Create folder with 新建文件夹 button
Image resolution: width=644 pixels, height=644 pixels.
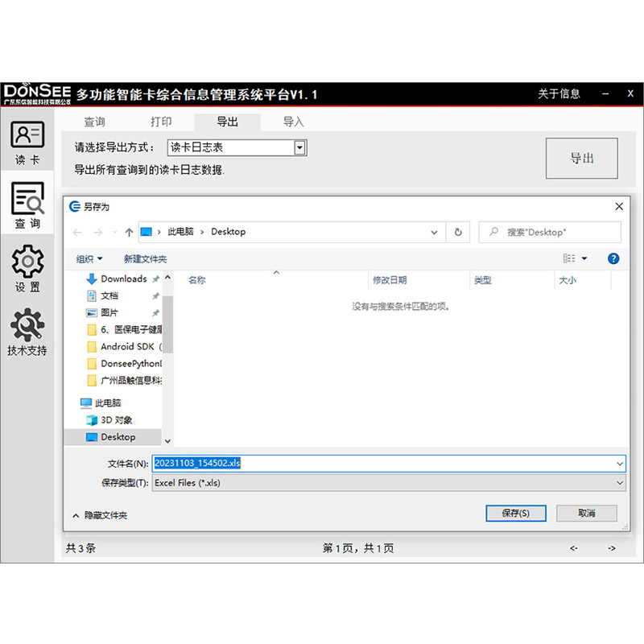pyautogui.click(x=144, y=258)
